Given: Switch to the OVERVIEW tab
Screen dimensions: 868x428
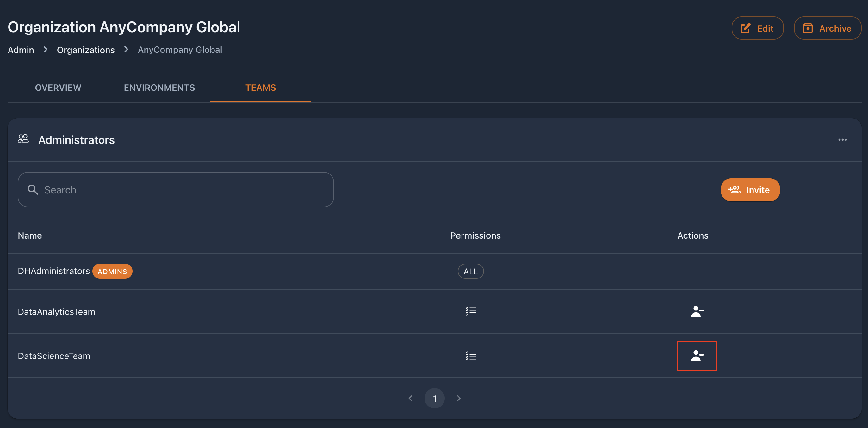Looking at the screenshot, I should click(x=58, y=88).
